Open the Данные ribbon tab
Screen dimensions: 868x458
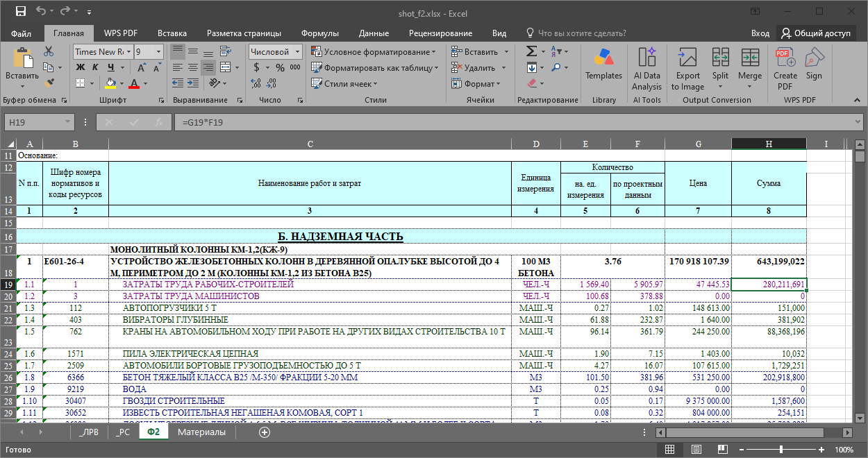point(374,33)
